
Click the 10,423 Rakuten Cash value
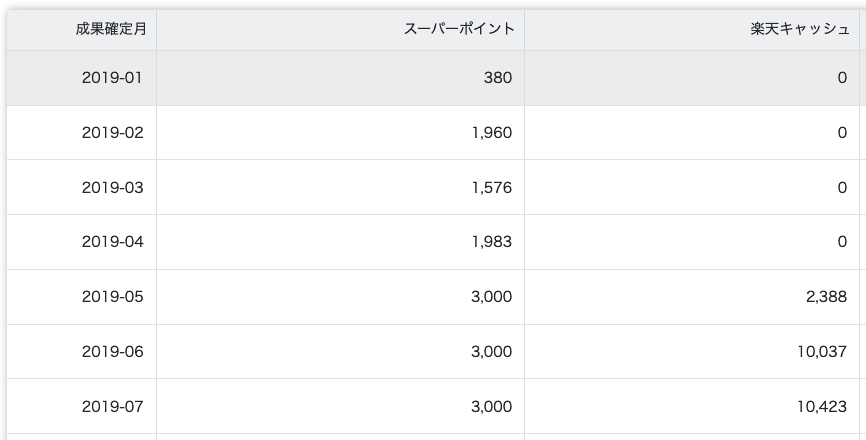point(822,406)
